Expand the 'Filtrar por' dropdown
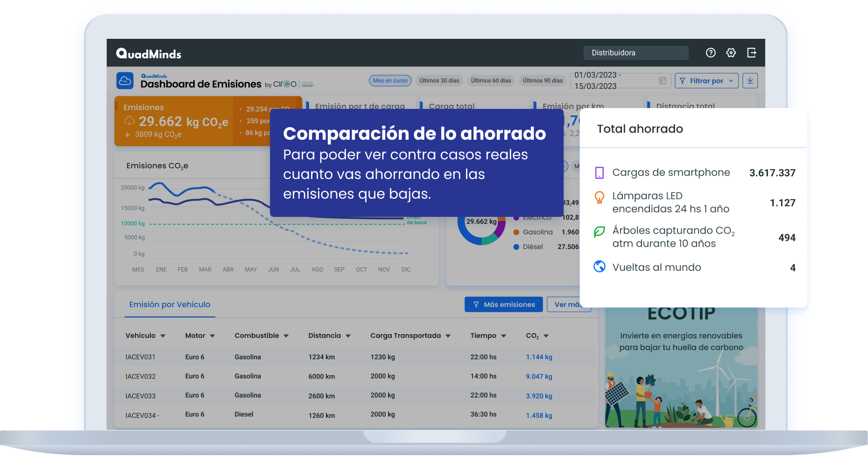Viewport: 868px width, 458px height. pos(706,80)
